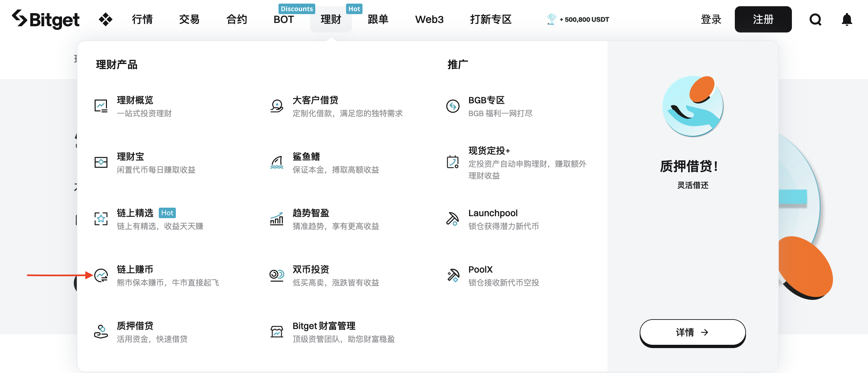Click the Bitget 财富管理 icon
868x373 pixels.
click(277, 332)
